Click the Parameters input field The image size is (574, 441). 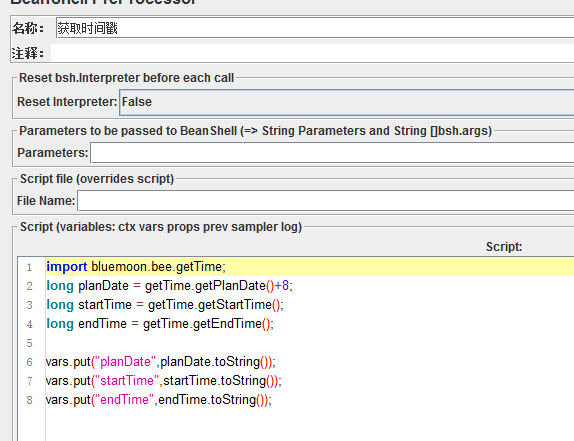[332, 153]
